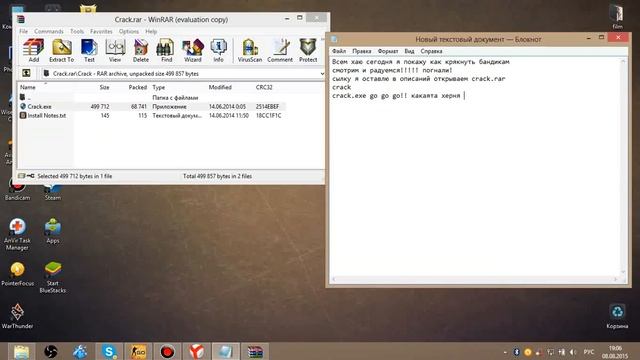Sort files by Packed column header
The image size is (640, 360).
pos(138,87)
